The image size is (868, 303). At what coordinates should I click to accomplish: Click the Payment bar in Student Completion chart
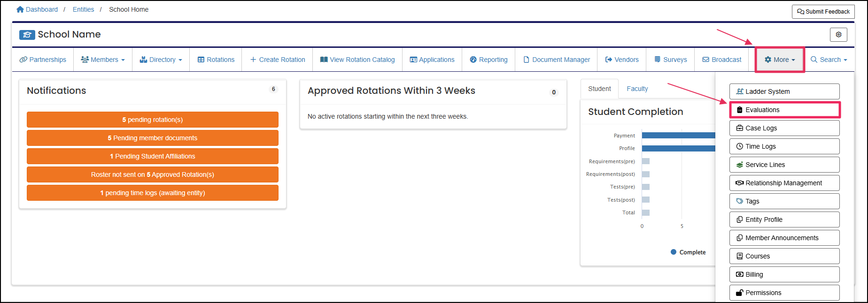[679, 135]
